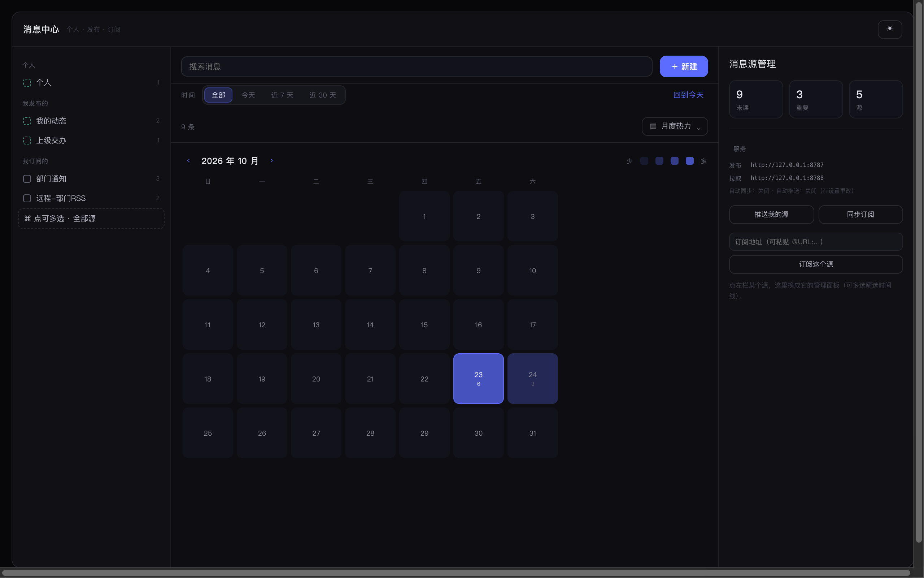This screenshot has width=924, height=578.
Task: Click the 新建 button
Action: click(x=684, y=66)
